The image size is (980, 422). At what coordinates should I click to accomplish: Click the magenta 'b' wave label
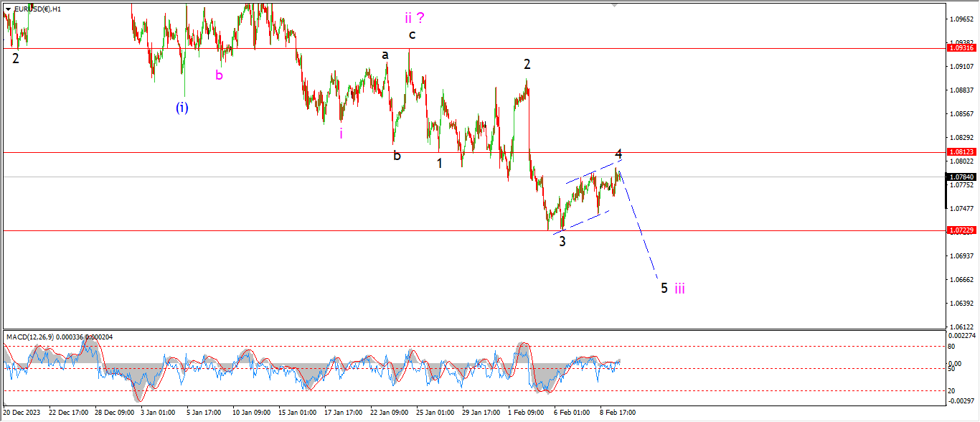(x=220, y=75)
